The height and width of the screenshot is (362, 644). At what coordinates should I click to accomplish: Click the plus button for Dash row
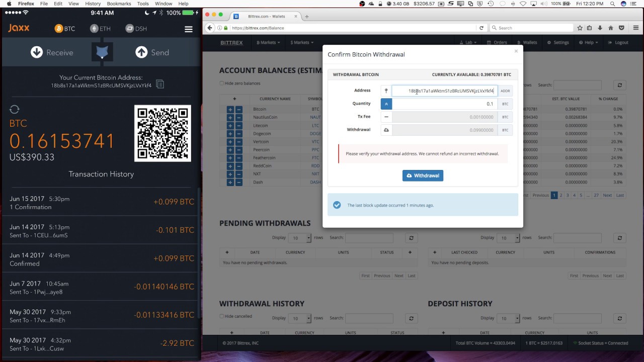[230, 182]
